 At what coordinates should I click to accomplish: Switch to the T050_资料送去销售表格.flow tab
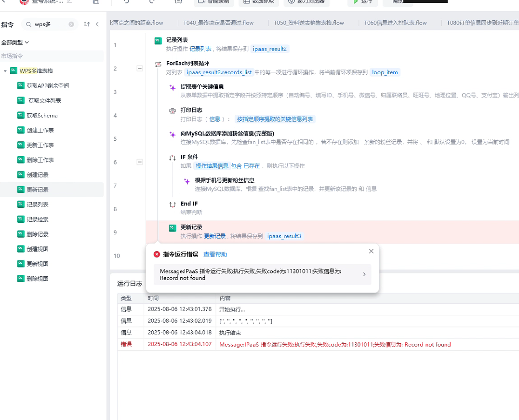[x=308, y=23]
